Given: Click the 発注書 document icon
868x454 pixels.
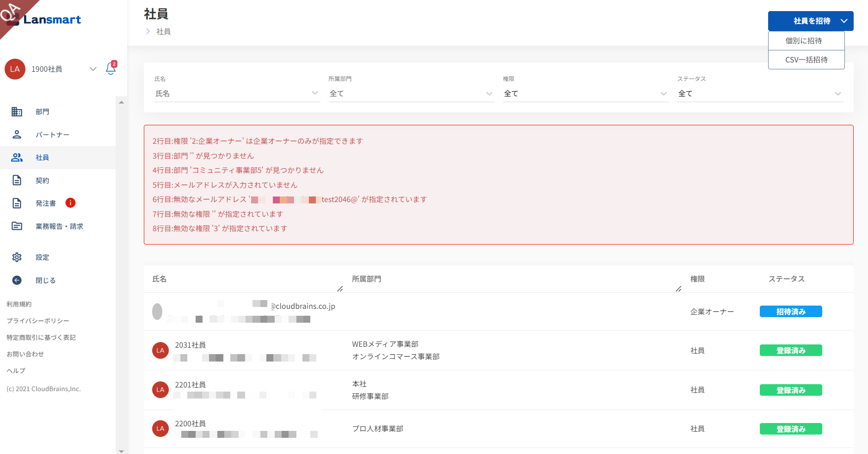Looking at the screenshot, I should click(x=17, y=203).
